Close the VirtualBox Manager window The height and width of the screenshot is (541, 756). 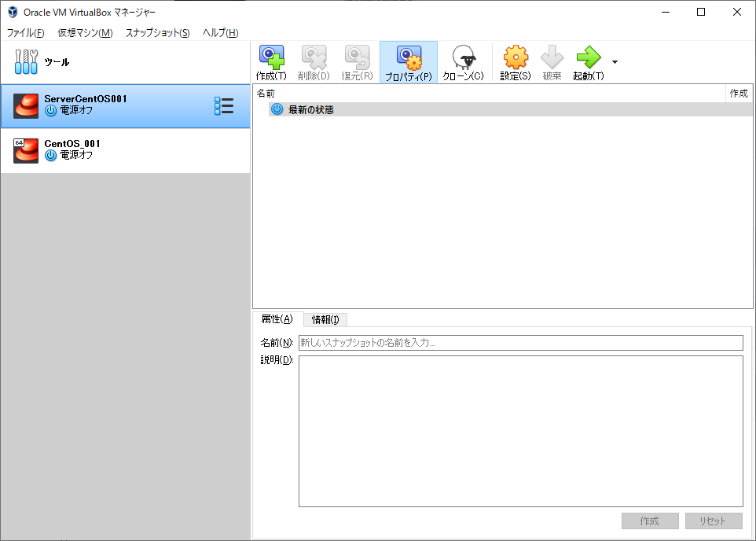pyautogui.click(x=736, y=12)
